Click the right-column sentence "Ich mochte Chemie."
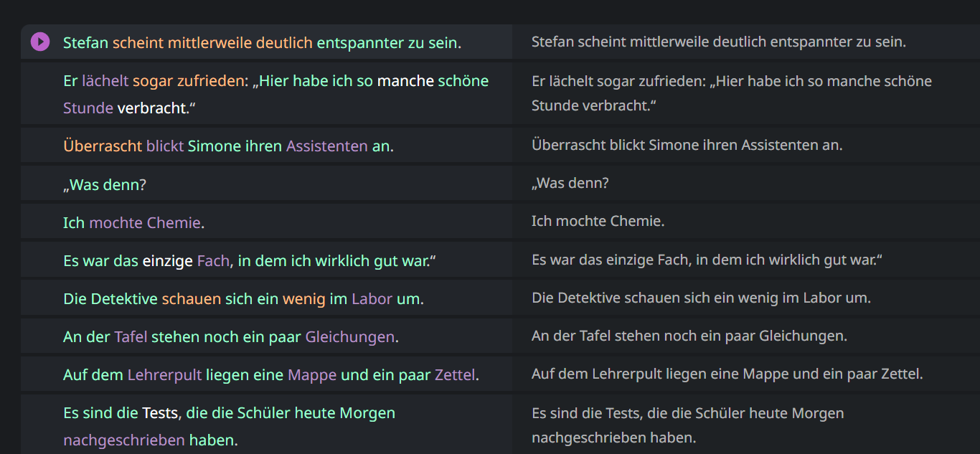The height and width of the screenshot is (454, 980). click(598, 222)
